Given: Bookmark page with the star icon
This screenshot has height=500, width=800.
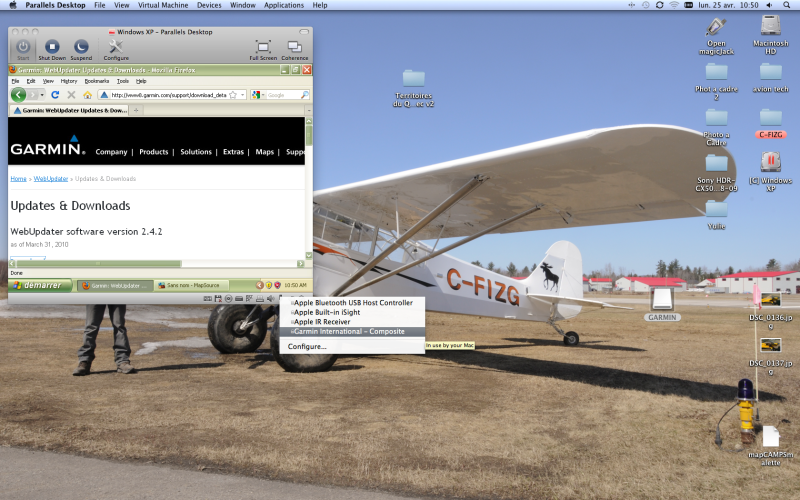Looking at the screenshot, I should [233, 95].
